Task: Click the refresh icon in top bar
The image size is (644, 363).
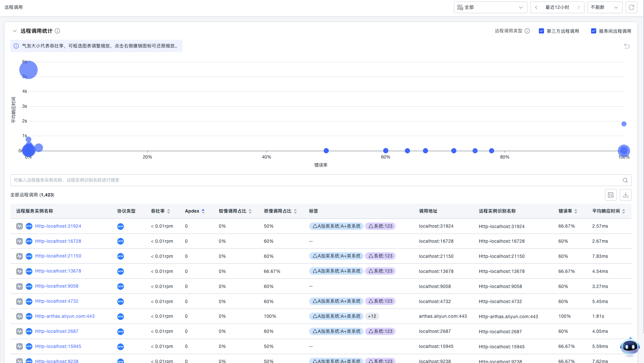Action: [x=631, y=7]
